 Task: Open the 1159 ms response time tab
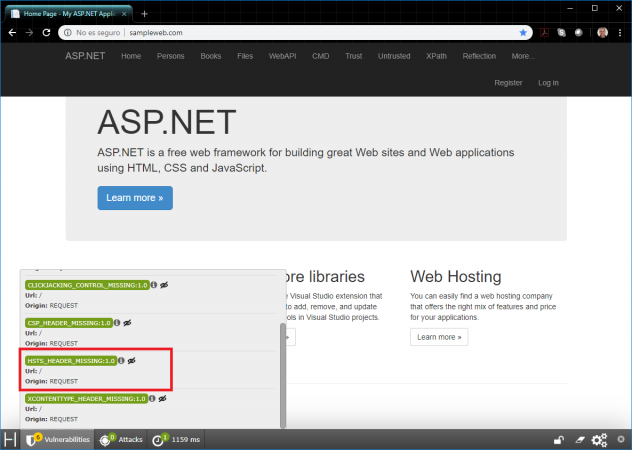click(177, 440)
